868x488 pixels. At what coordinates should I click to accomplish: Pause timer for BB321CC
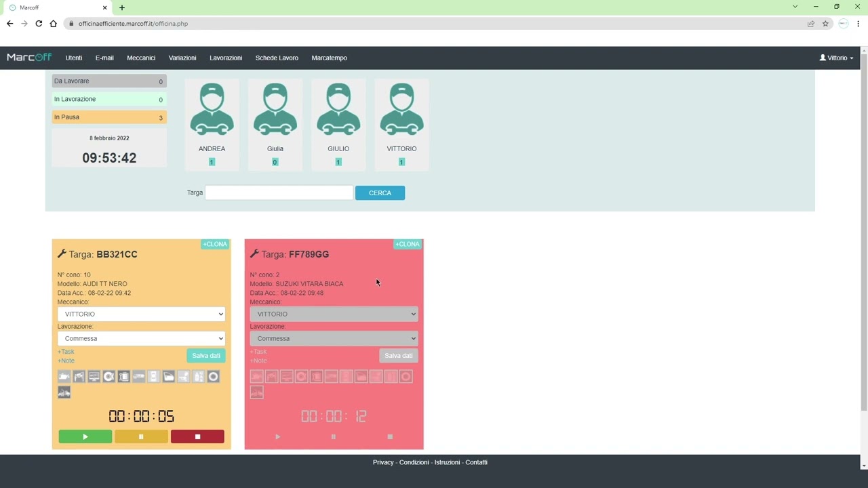click(x=141, y=436)
